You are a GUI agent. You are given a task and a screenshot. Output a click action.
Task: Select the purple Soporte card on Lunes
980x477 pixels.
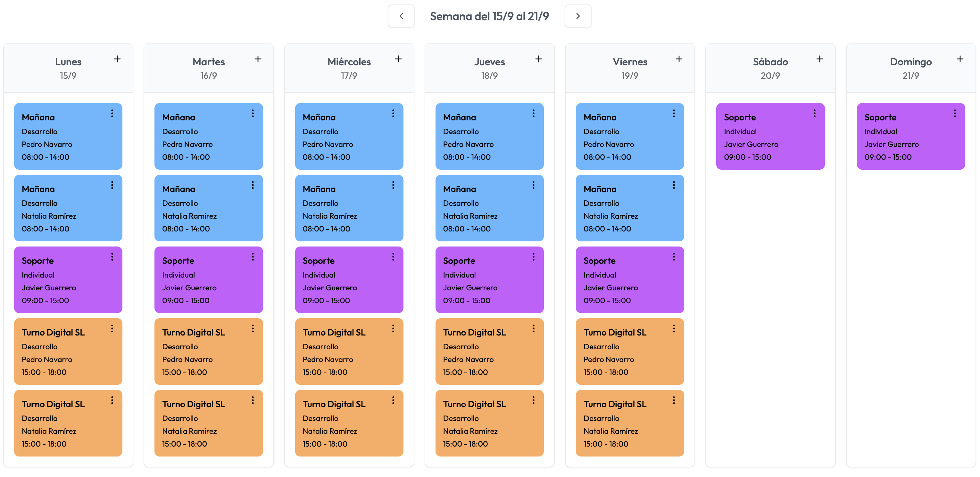tap(68, 280)
